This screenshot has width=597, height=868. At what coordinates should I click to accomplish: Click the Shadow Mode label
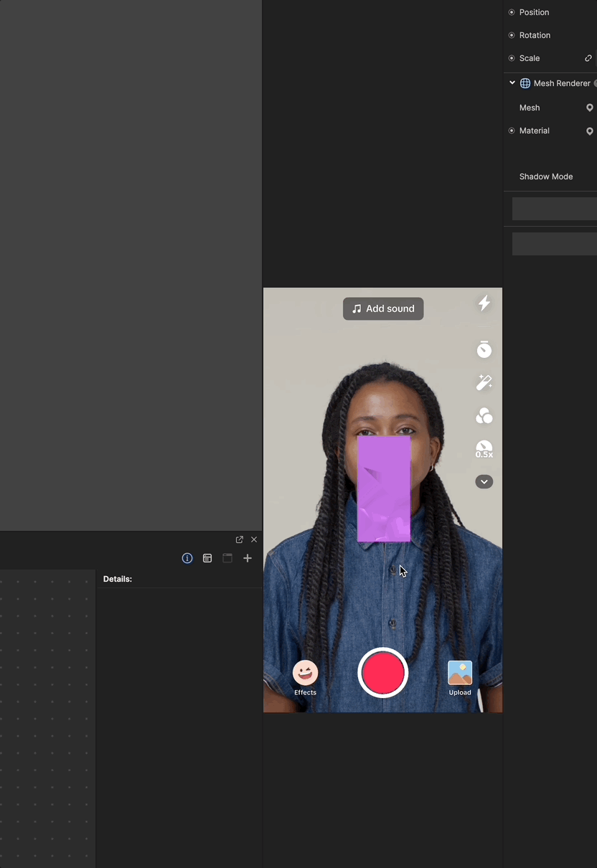546,176
